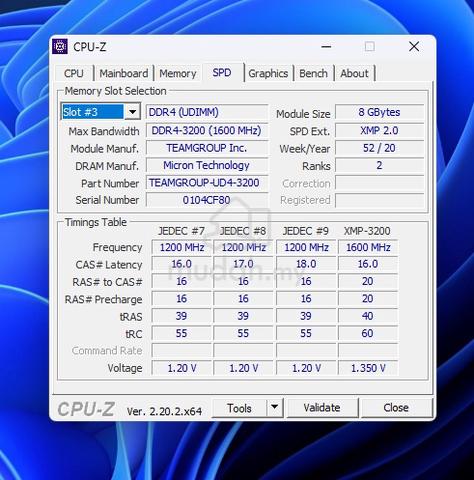Open the Tools dropdown arrow
This screenshot has width=474, height=480.
[x=275, y=407]
